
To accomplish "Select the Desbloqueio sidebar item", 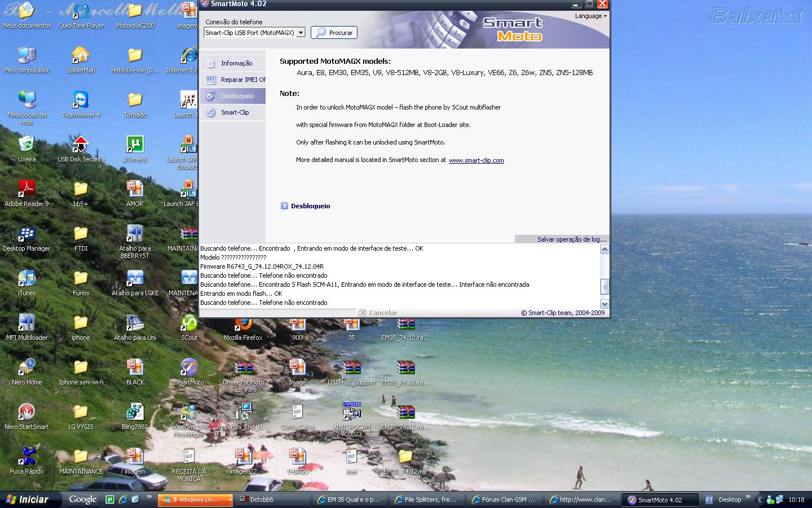I will click(233, 96).
